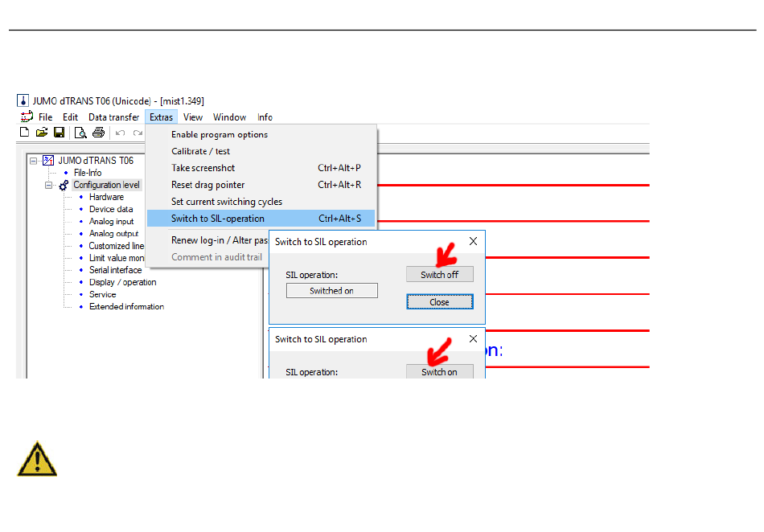
Task: Select Hardware tree item
Action: click(x=106, y=197)
